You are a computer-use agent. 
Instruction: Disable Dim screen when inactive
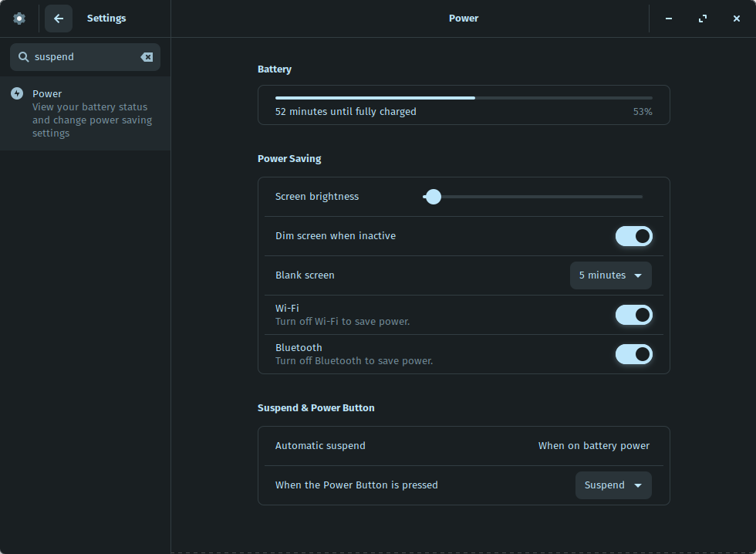[x=633, y=236]
